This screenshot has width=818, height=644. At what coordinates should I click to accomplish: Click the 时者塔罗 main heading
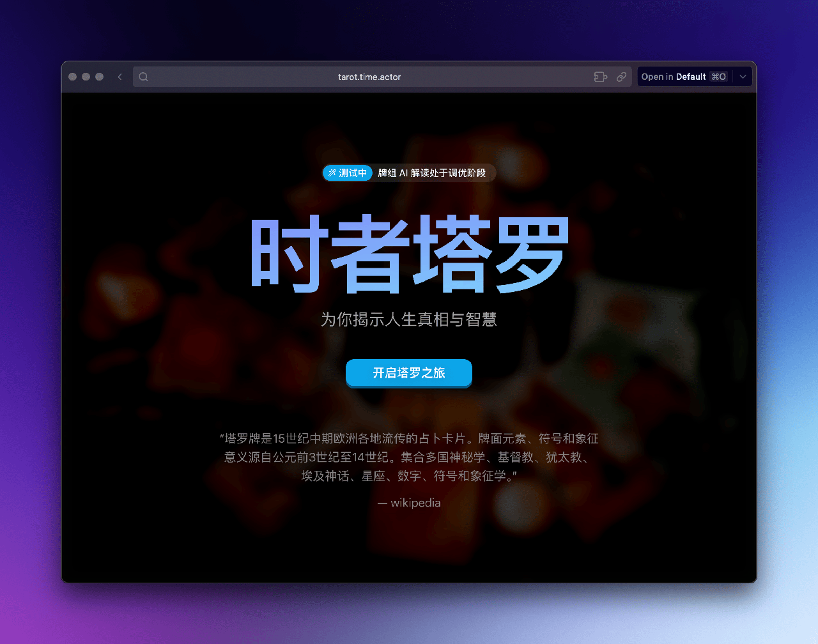coord(409,254)
